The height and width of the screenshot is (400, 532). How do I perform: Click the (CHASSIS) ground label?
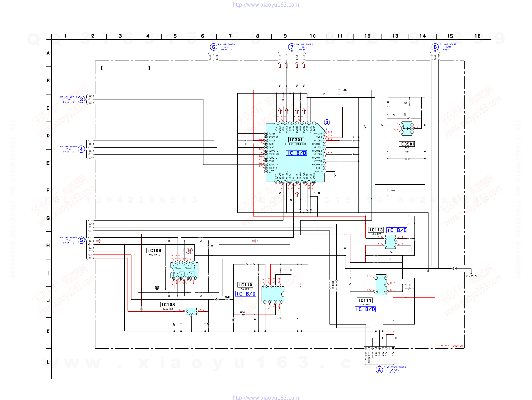pos(471,276)
